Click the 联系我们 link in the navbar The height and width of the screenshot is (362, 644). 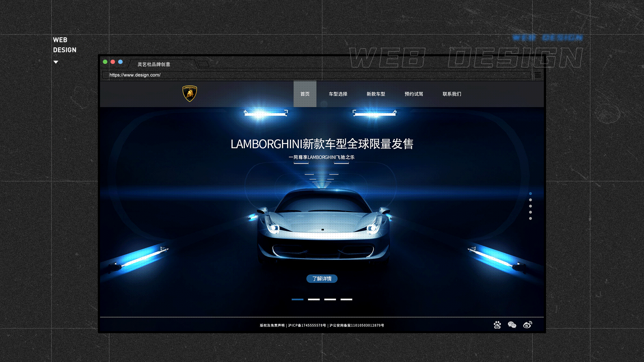[451, 94]
